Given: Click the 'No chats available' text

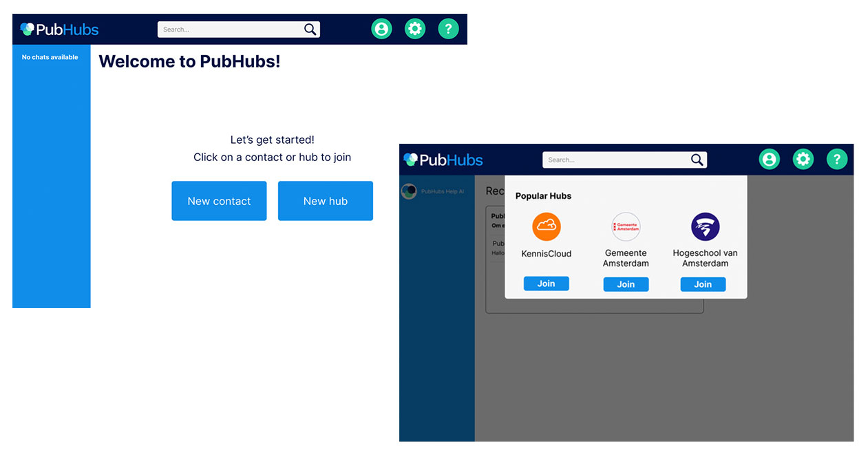Looking at the screenshot, I should click(x=50, y=57).
